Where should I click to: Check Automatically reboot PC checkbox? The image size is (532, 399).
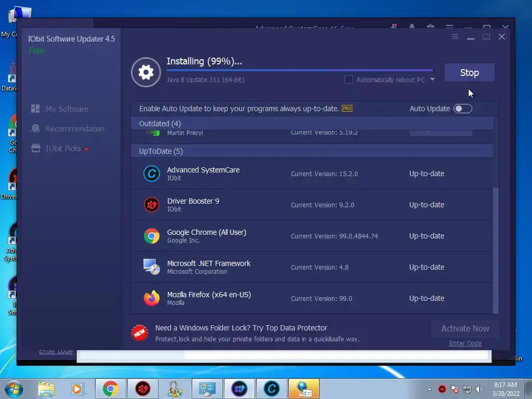pos(349,79)
